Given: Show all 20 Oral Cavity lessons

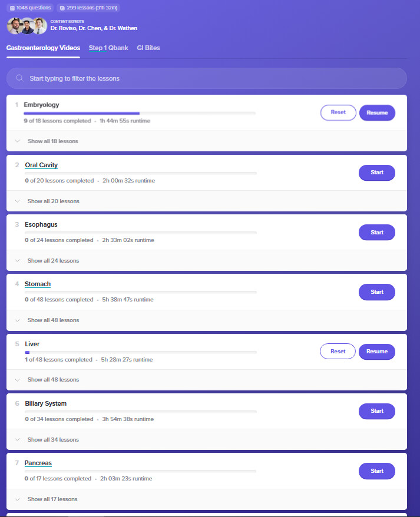Looking at the screenshot, I should [53, 201].
